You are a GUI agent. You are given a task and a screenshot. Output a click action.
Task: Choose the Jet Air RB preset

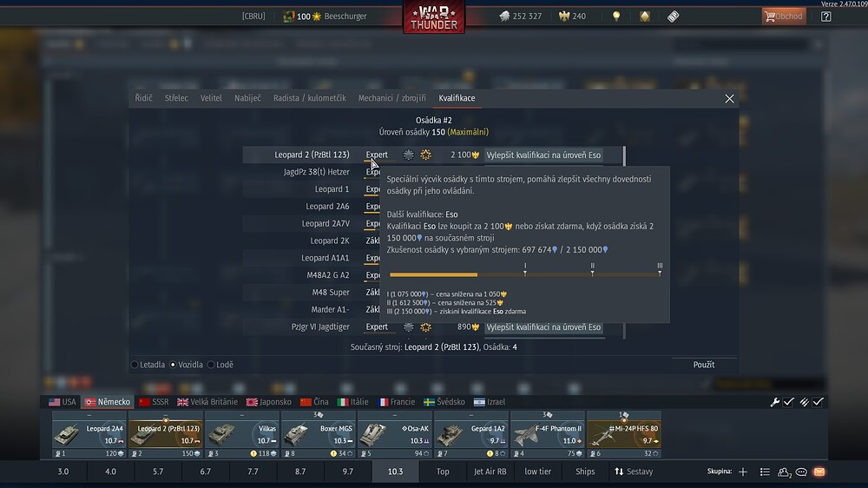pos(490,472)
